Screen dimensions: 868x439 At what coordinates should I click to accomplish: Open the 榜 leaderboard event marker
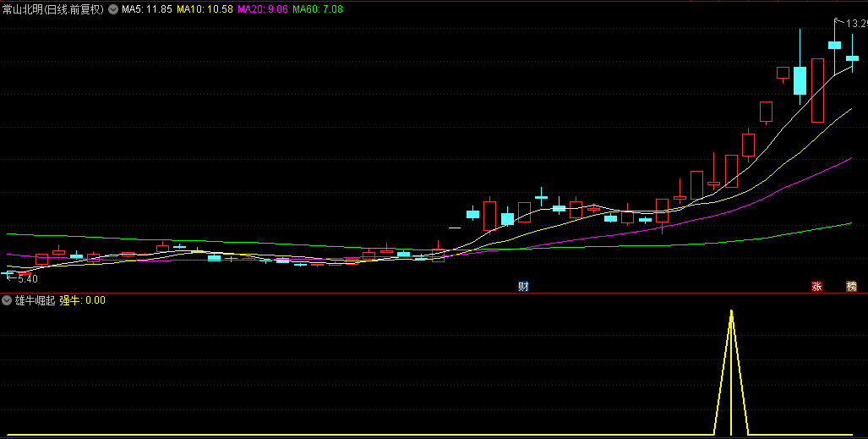tap(851, 287)
